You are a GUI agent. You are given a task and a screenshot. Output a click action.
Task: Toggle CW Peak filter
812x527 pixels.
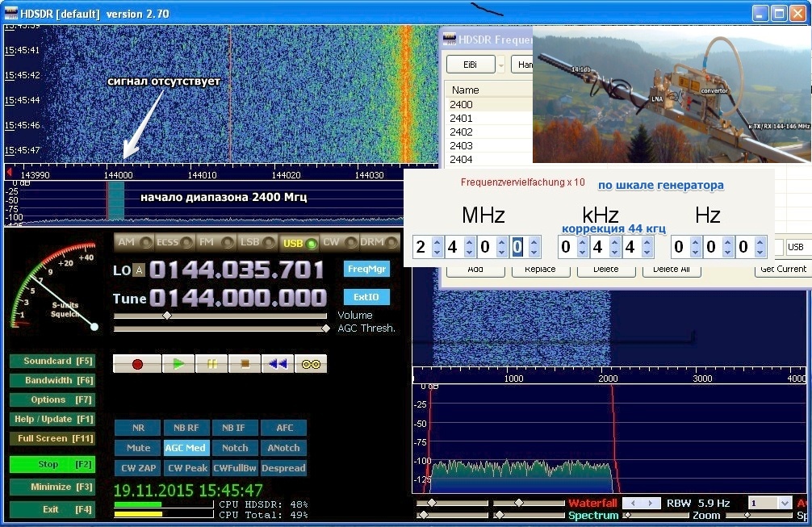(x=186, y=469)
